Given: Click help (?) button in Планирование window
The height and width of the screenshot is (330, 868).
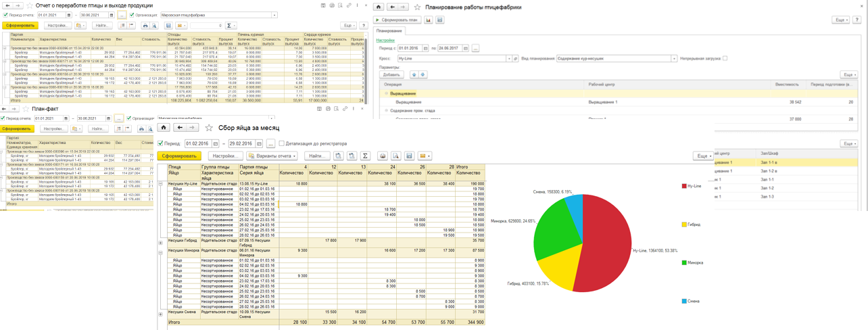Looking at the screenshot, I should pyautogui.click(x=858, y=20).
